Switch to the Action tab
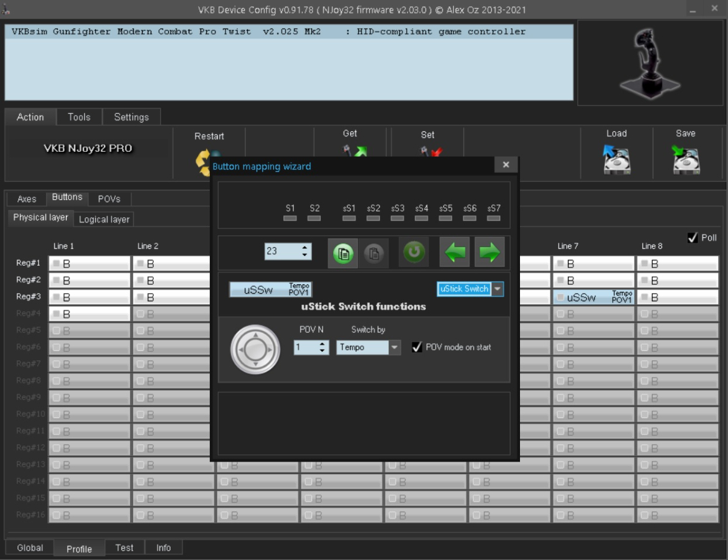 point(30,117)
